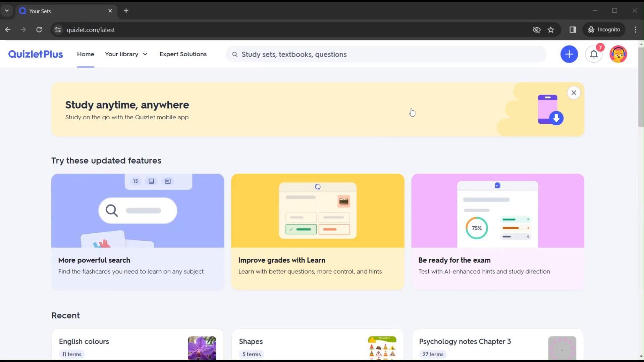644x362 pixels.
Task: Open the notifications bell
Action: [593, 54]
